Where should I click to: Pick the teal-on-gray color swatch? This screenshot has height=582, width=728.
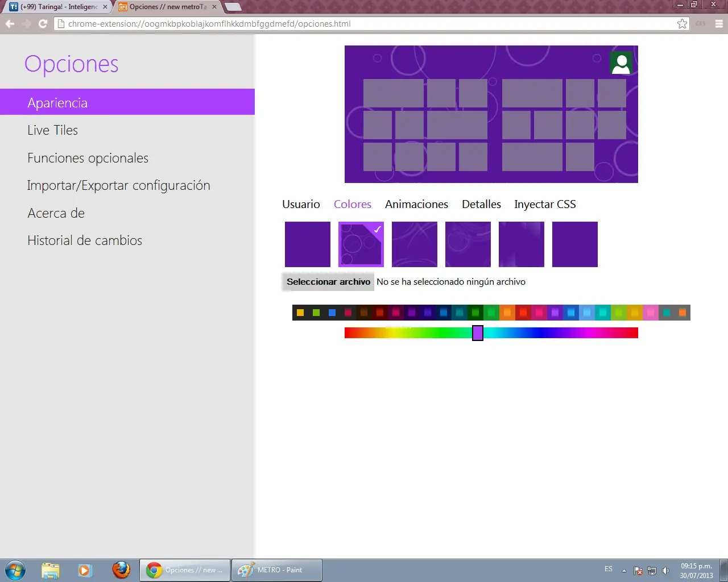[x=667, y=313]
